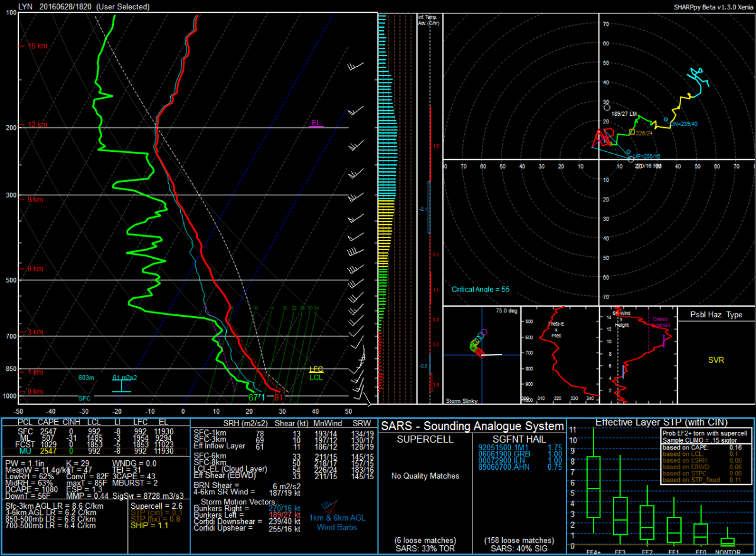Click the 1km & 6km AGL wind barbs icon
The height and width of the screenshot is (556, 756).
coord(330,506)
